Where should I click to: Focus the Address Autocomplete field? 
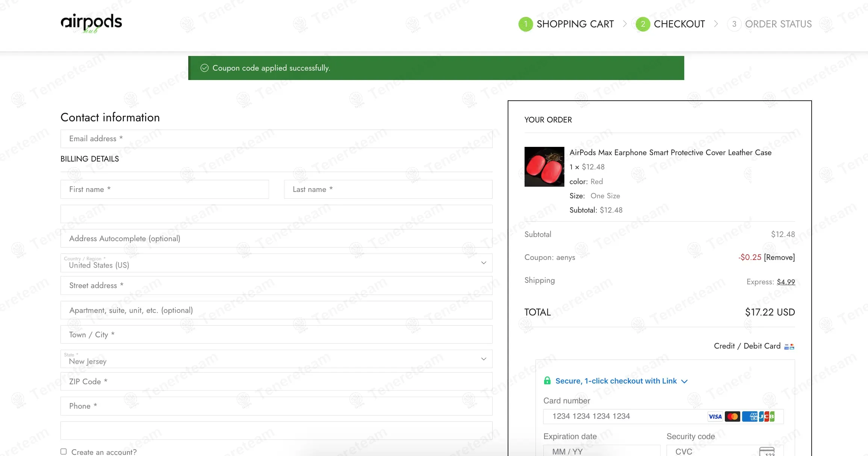pos(277,239)
